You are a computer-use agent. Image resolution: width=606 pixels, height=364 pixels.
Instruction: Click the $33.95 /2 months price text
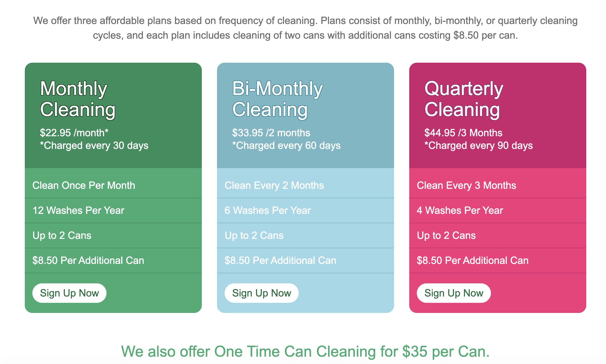271,132
